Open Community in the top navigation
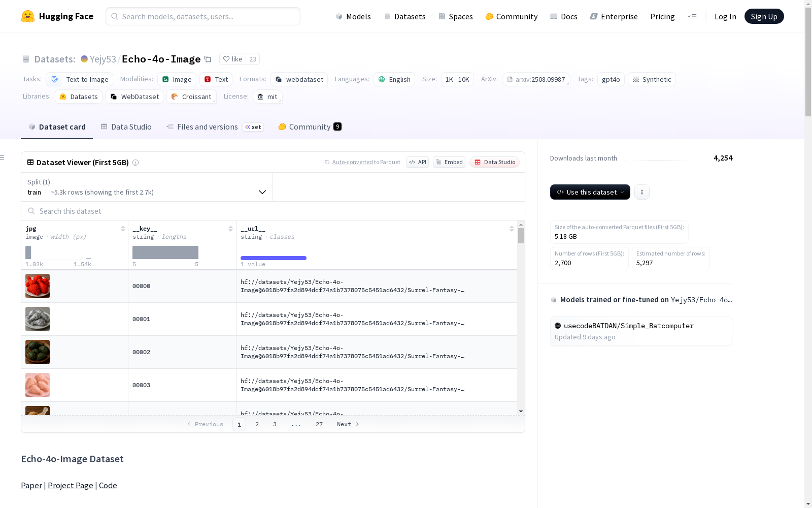Screen dimensions: 812x508 pos(512,16)
